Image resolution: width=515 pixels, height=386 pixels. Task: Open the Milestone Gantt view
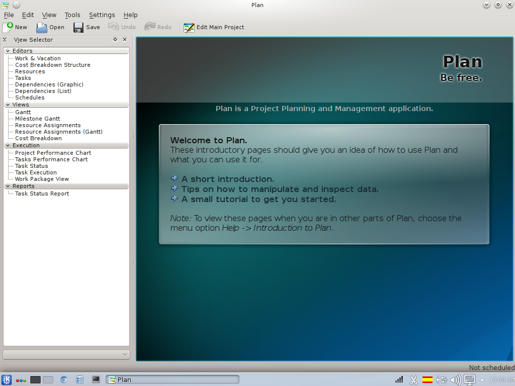[37, 119]
